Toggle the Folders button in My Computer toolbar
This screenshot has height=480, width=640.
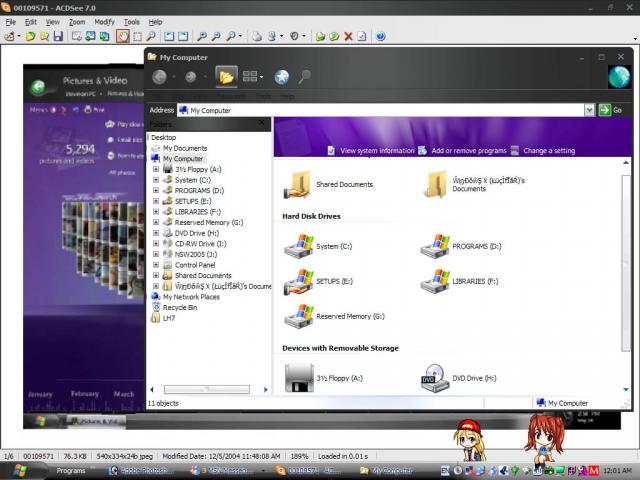pos(227,76)
